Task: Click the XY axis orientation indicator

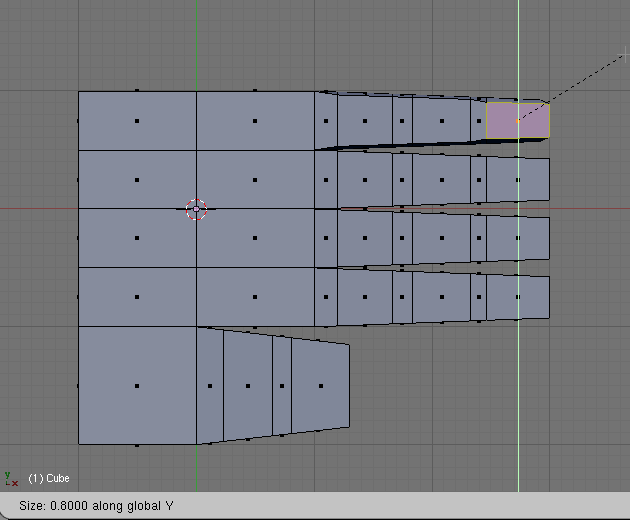Action: (11, 479)
